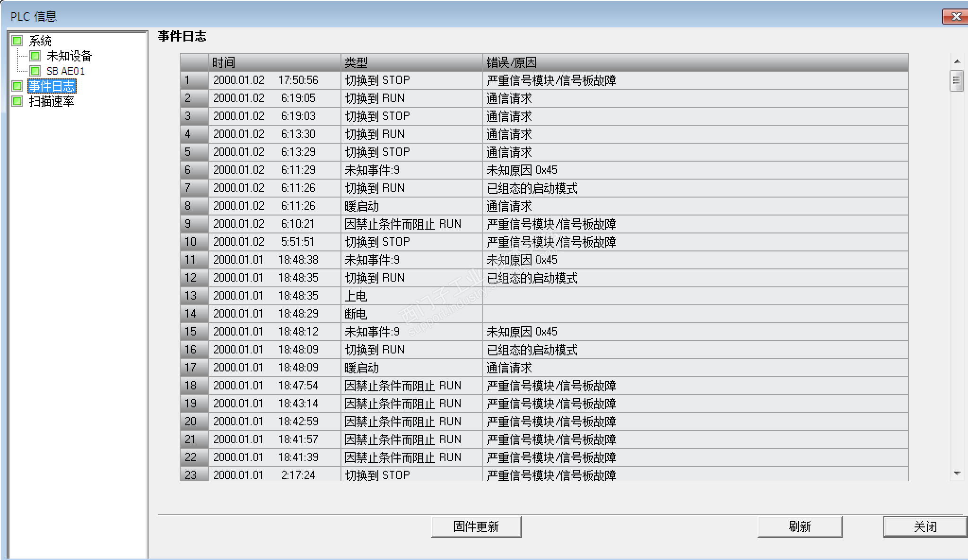Screen dimensions: 968x560
Task: Select 系统 tree node
Action: (40, 41)
